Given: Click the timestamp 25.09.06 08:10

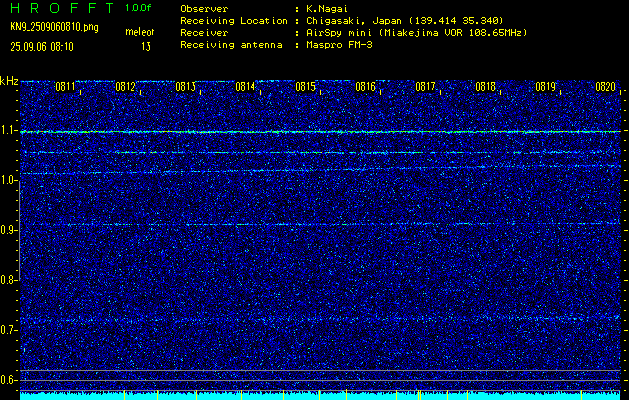Looking at the screenshot, I should click(42, 47).
